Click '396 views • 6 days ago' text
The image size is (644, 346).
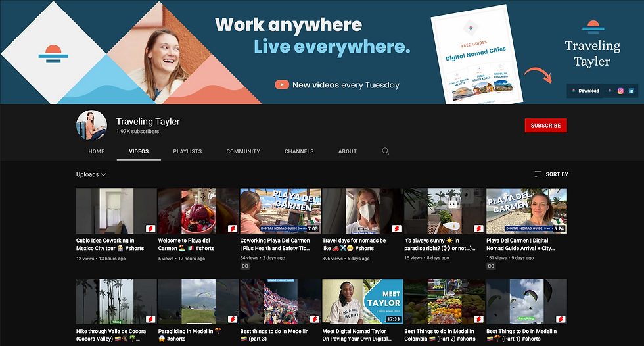tap(346, 259)
